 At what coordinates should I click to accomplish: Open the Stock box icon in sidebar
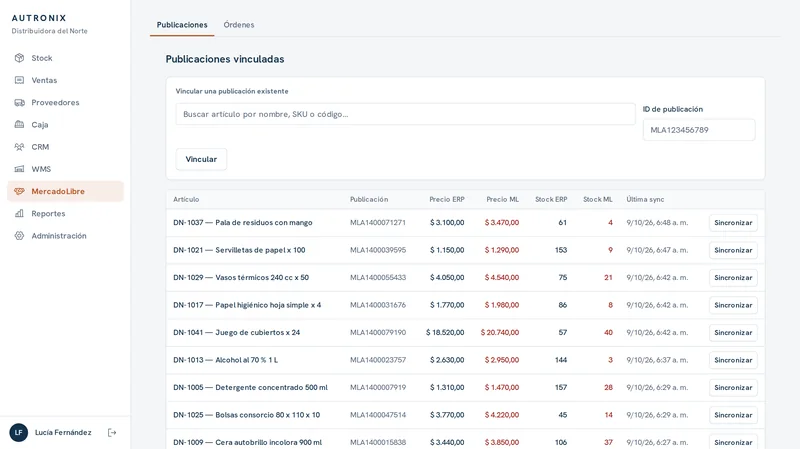pos(19,58)
